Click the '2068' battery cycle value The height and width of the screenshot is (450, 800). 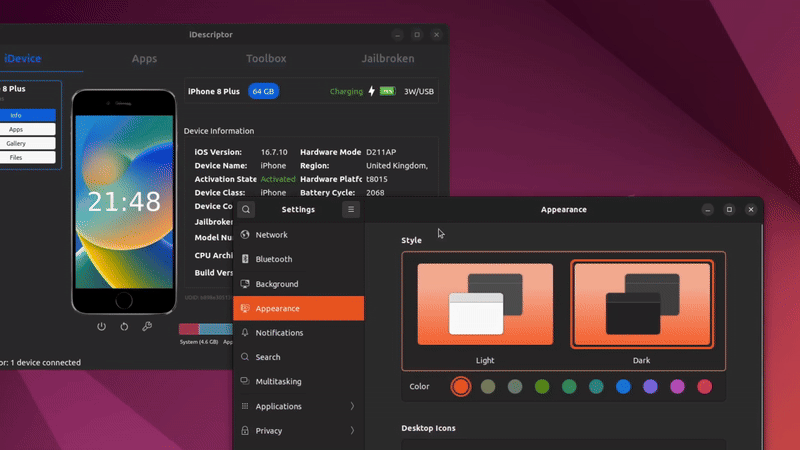[x=375, y=193]
